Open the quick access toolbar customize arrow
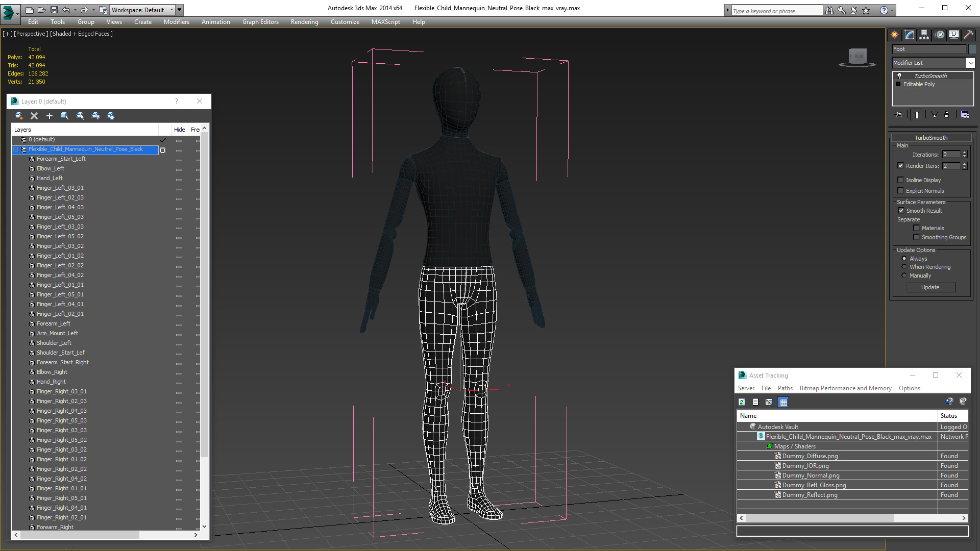Viewport: 980px width, 551px height. [x=180, y=10]
